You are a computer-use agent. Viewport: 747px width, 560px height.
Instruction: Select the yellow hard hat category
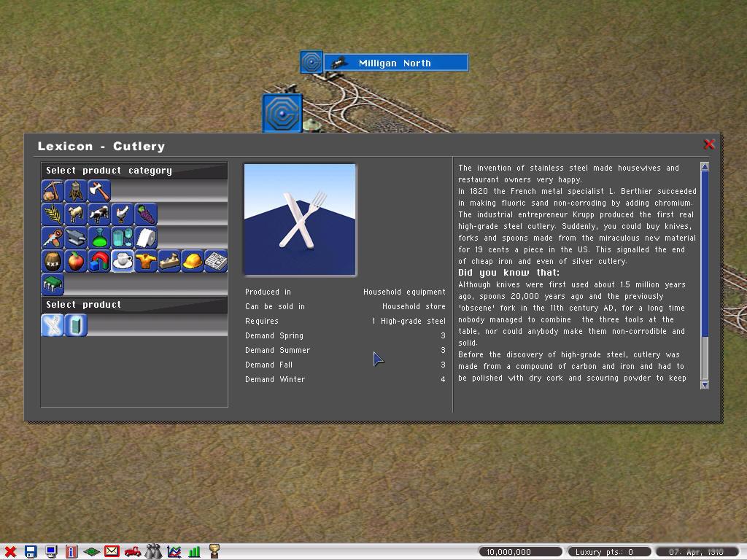[193, 261]
